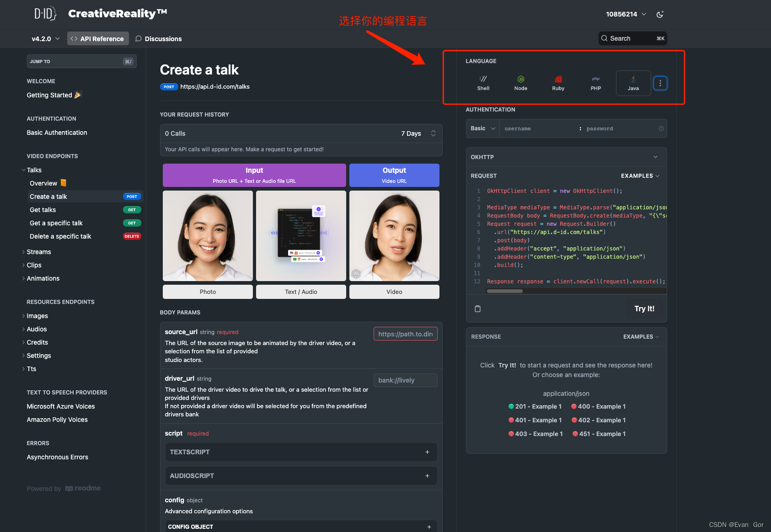The height and width of the screenshot is (532, 771).
Task: Select Ruby language icon
Action: coord(558,83)
